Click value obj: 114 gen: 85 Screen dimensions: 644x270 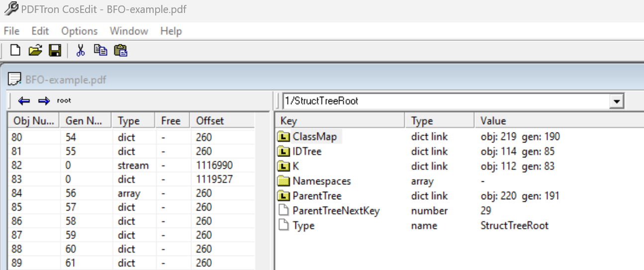point(518,151)
